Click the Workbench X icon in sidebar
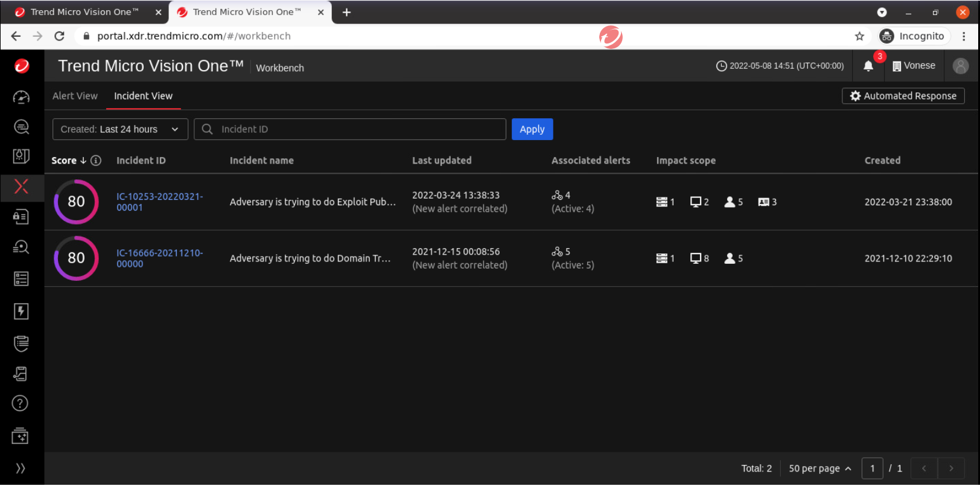The image size is (980, 486). (x=21, y=187)
